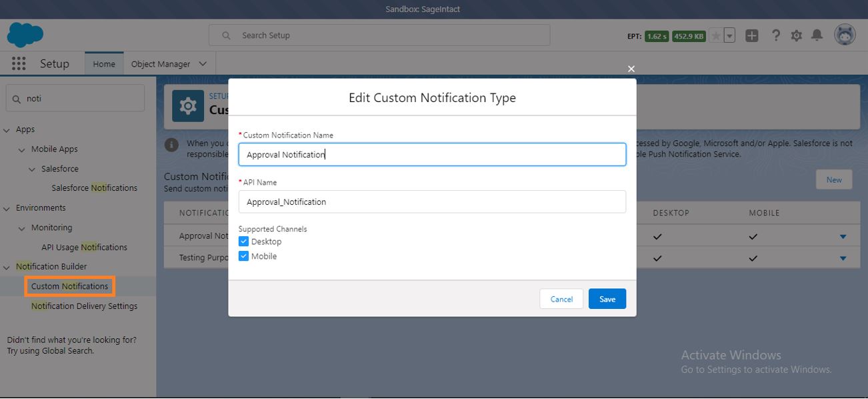Click the Desktop checkmark in Approval row

[x=658, y=237]
